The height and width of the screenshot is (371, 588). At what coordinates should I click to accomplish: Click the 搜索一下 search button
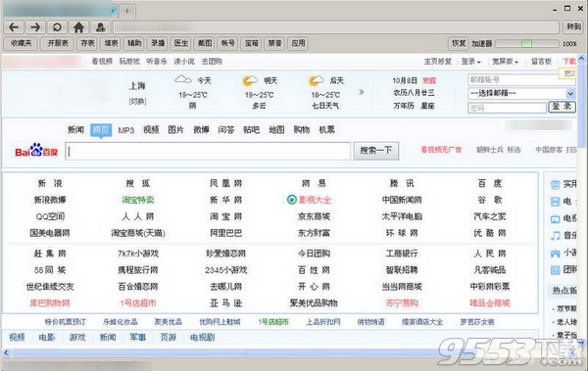click(x=375, y=151)
